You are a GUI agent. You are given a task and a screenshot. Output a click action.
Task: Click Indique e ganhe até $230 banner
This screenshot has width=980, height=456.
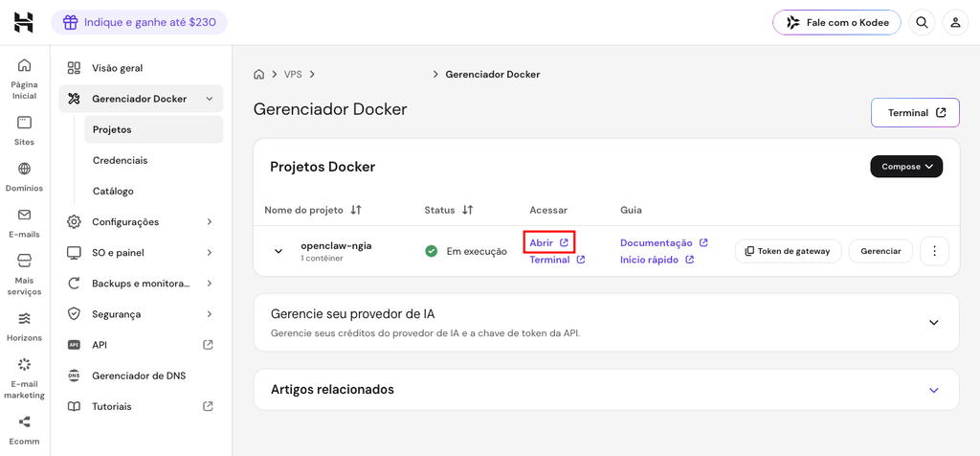[140, 23]
